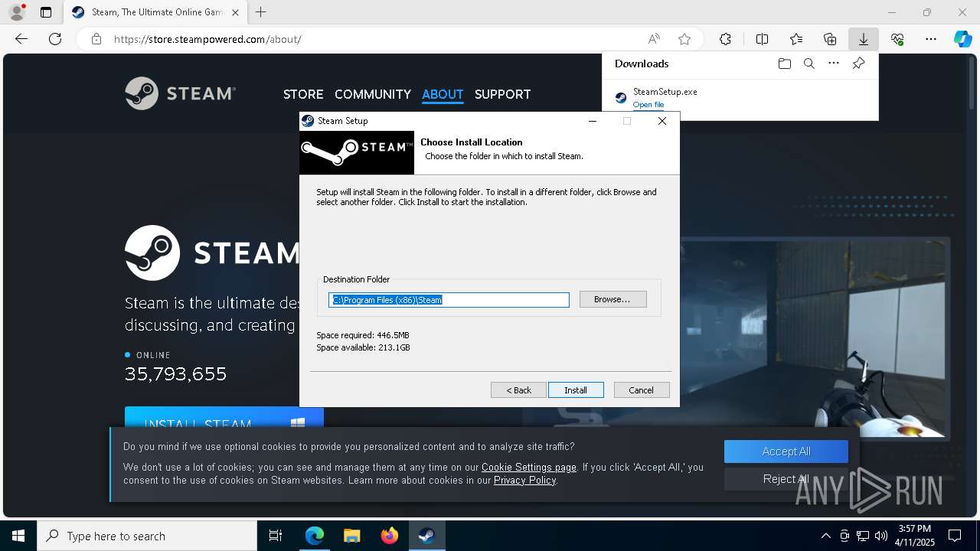Click the Install button in Steam Setup
This screenshot has height=551, width=980.
[x=576, y=390]
